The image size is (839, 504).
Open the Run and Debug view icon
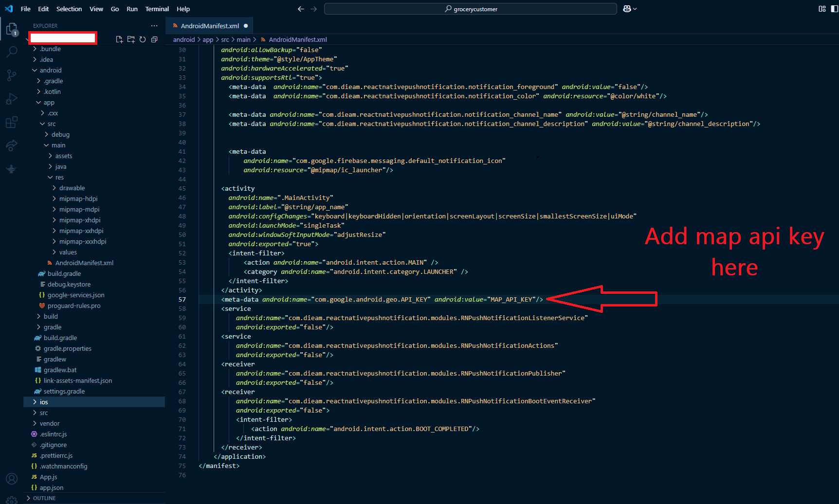[12, 99]
